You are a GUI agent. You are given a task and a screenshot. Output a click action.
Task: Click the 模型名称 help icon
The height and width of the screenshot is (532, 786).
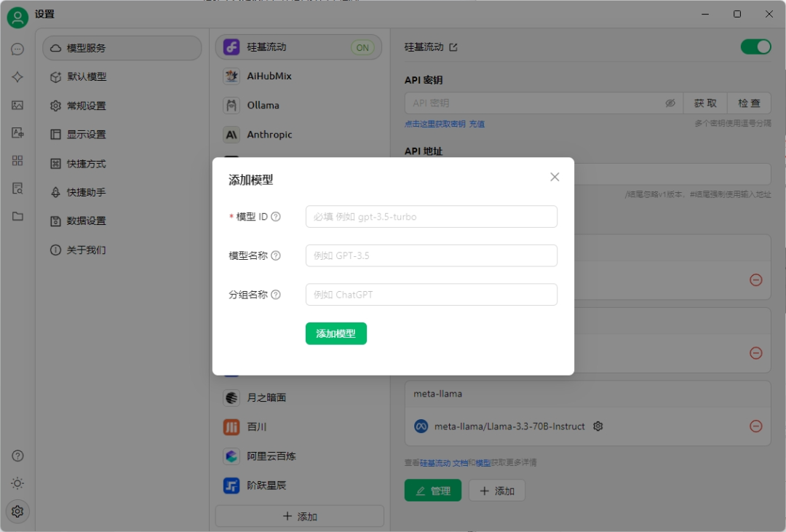pos(276,255)
